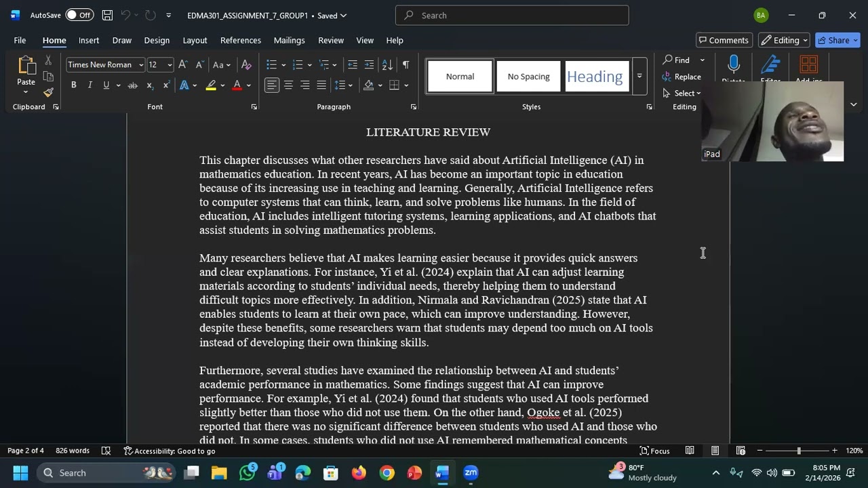Align text left
The image size is (868, 488).
click(x=272, y=85)
